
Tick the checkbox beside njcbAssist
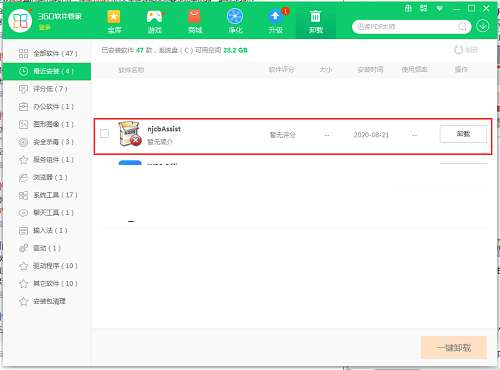(104, 134)
